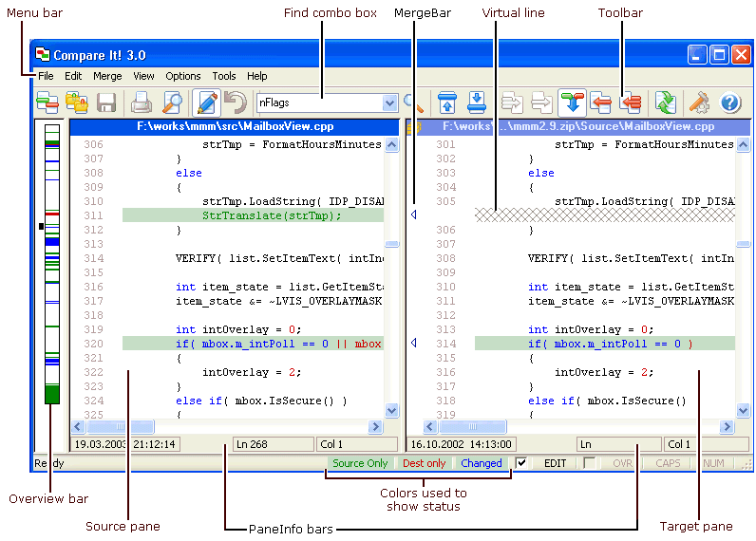Click the Changed blue color indicator
The image size is (756, 541).
pyautogui.click(x=482, y=463)
